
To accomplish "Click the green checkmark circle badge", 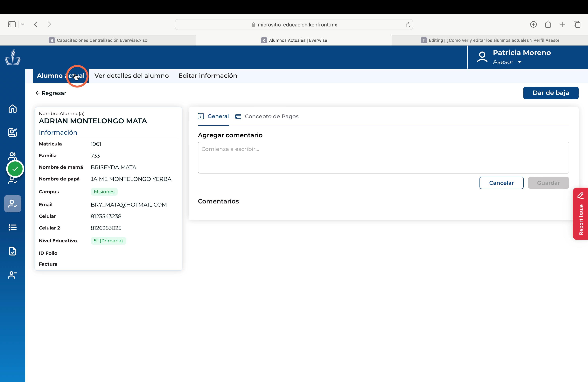I will point(15,169).
